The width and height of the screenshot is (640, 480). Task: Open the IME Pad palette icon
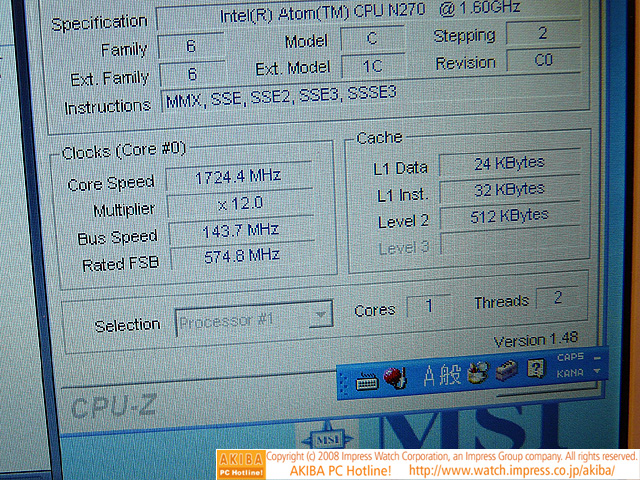coord(477,373)
